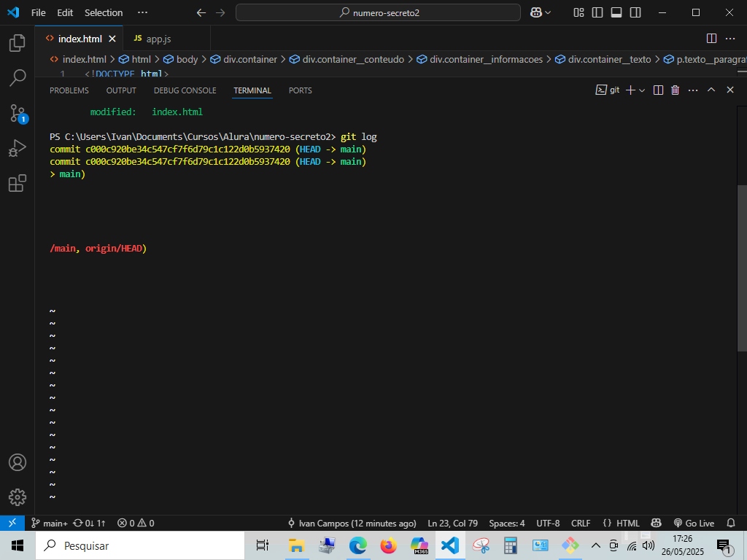Open terminal panel More Actions ellipsis
Viewport: 747px width, 560px height.
pyautogui.click(x=693, y=90)
